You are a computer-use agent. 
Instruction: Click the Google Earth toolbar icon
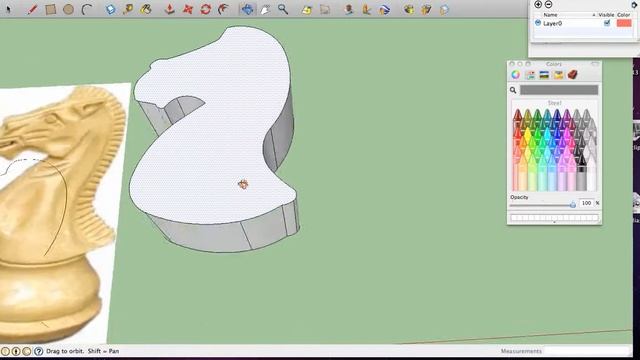[x=384, y=9]
